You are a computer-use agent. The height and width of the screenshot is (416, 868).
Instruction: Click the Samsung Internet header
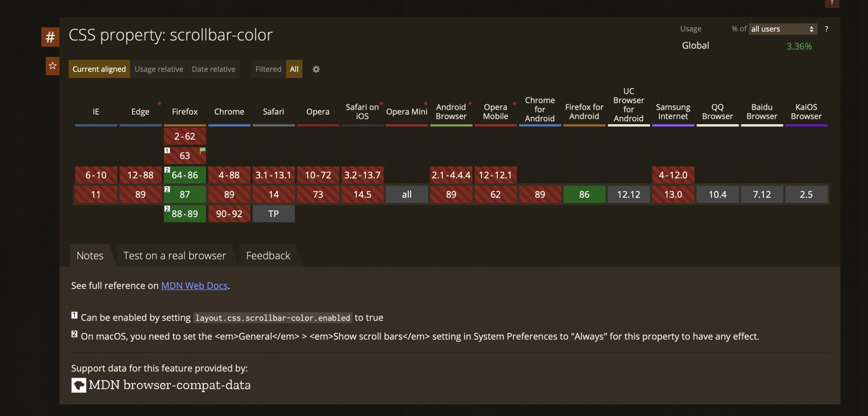point(673,112)
